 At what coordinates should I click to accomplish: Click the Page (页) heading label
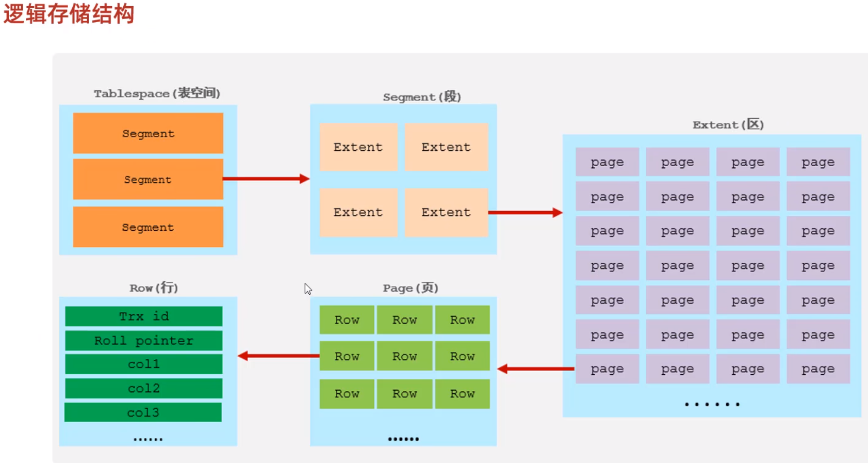411,288
